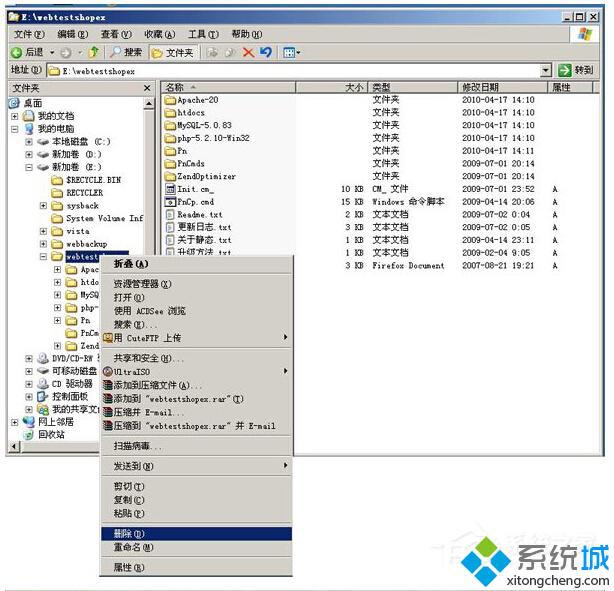Open the Help (帮助) menu
This screenshot has width=614, height=591.
pyautogui.click(x=246, y=34)
